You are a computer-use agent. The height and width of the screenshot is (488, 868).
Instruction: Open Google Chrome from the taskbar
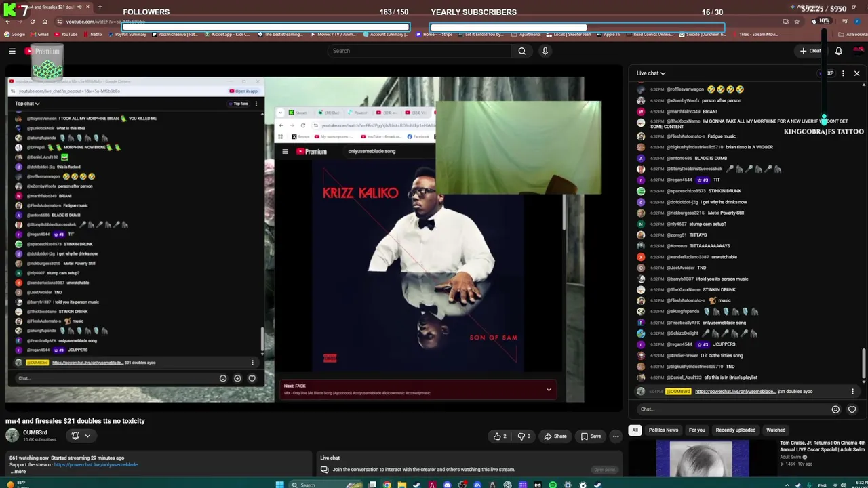click(x=387, y=485)
